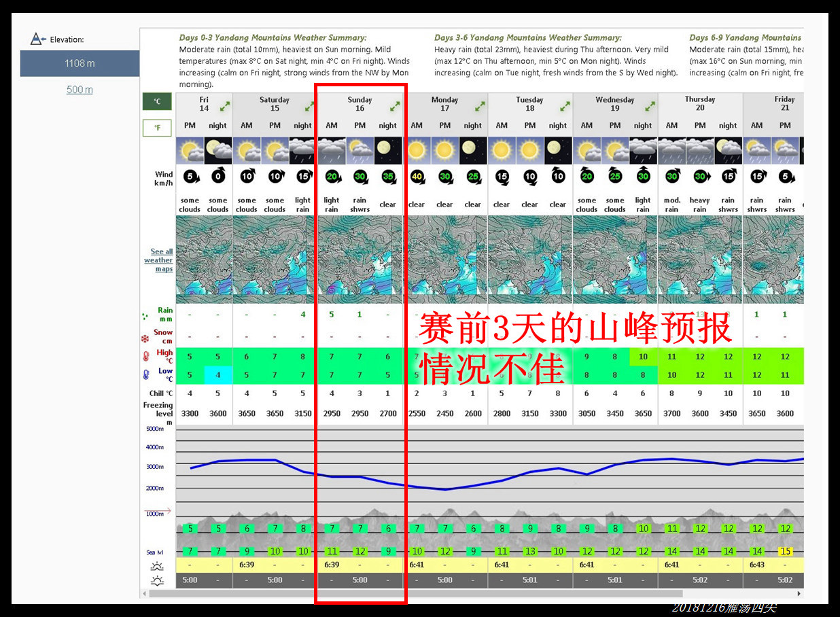Click the Friday 14 night low temperature 4

[x=218, y=375]
